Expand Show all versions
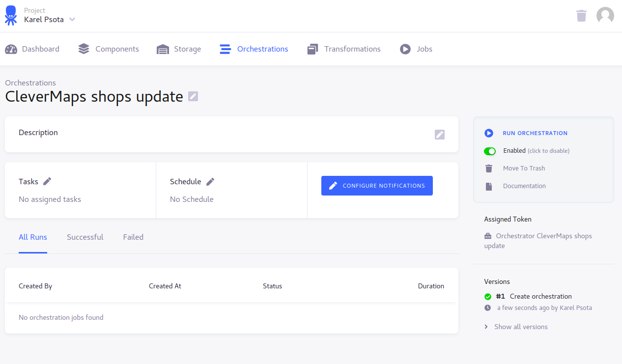622x364 pixels. click(x=520, y=327)
